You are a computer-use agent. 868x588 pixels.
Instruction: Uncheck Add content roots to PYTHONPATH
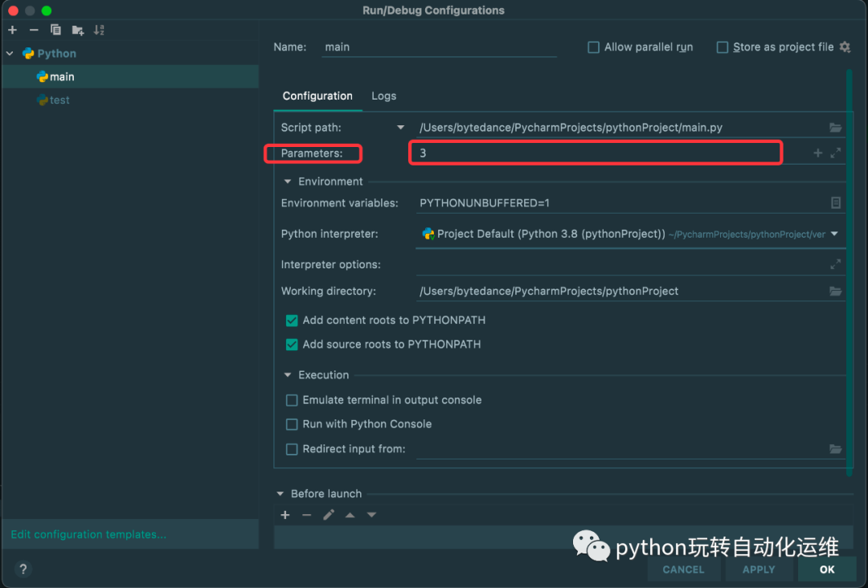[292, 321]
